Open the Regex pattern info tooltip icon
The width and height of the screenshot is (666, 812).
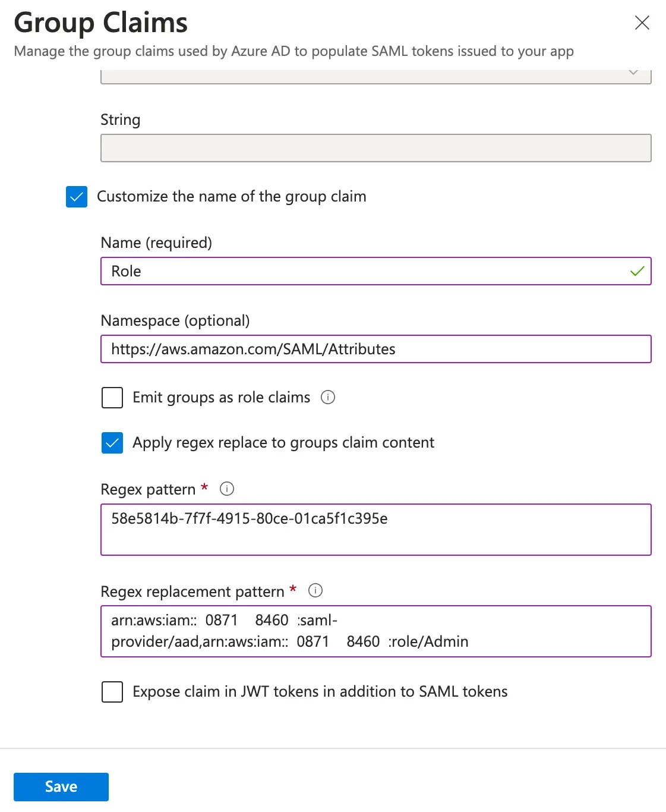coord(227,489)
